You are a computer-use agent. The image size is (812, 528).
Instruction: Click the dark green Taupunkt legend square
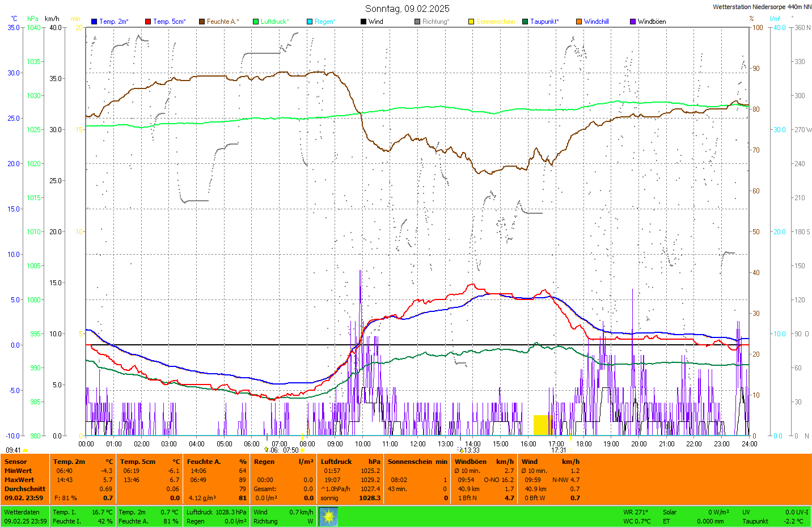(x=525, y=22)
